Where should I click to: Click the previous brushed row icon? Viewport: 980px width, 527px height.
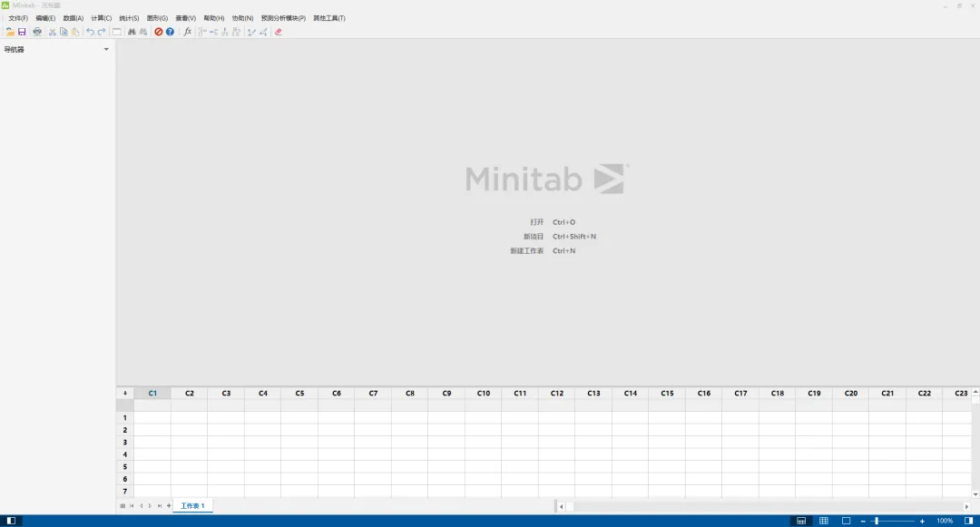[x=252, y=32]
